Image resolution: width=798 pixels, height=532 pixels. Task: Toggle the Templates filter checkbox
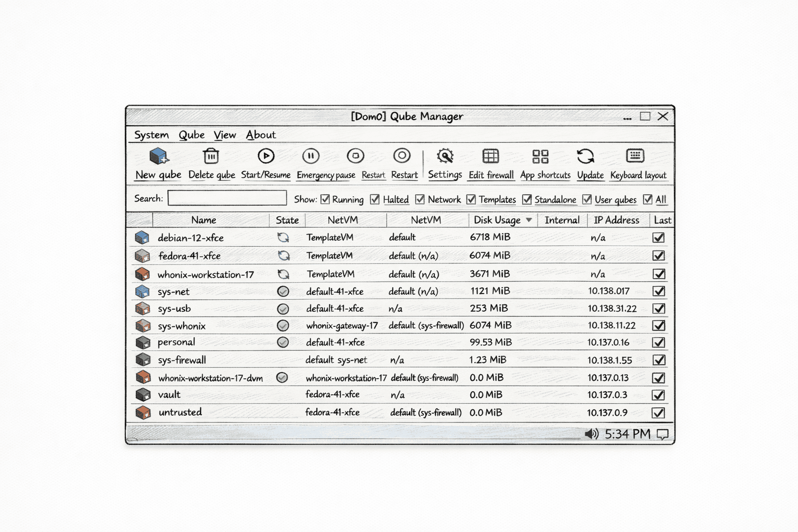471,199
